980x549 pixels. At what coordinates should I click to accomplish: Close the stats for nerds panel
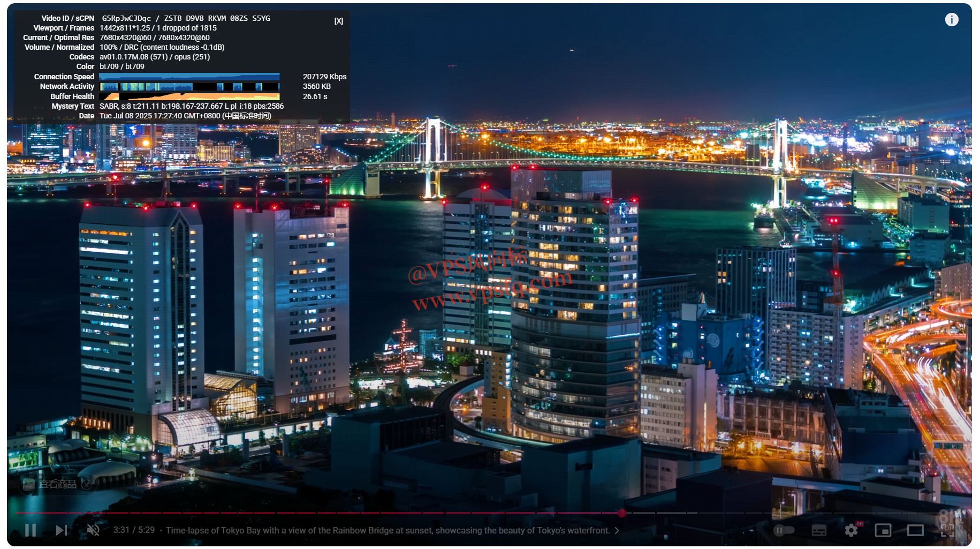339,21
